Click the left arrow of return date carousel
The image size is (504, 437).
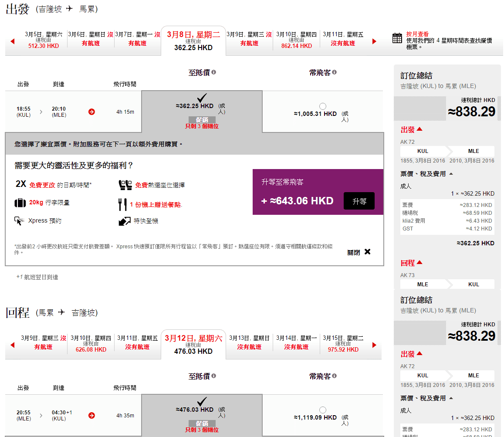tap(12, 345)
